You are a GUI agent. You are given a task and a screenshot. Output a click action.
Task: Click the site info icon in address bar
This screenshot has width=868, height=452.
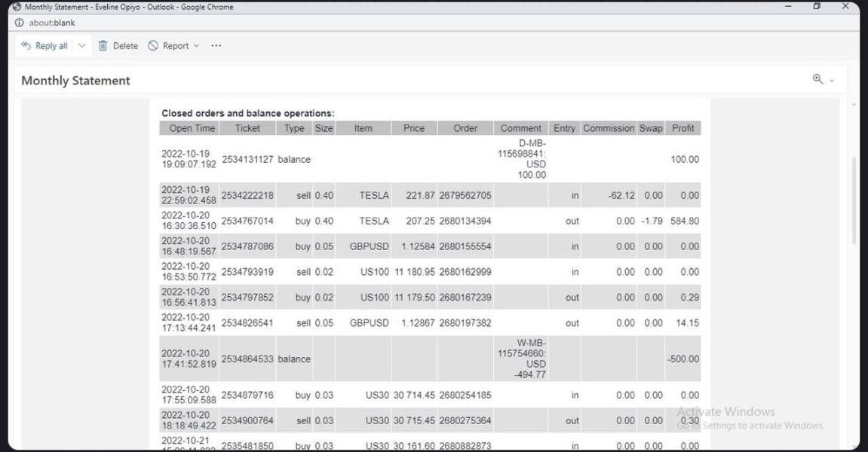point(20,23)
